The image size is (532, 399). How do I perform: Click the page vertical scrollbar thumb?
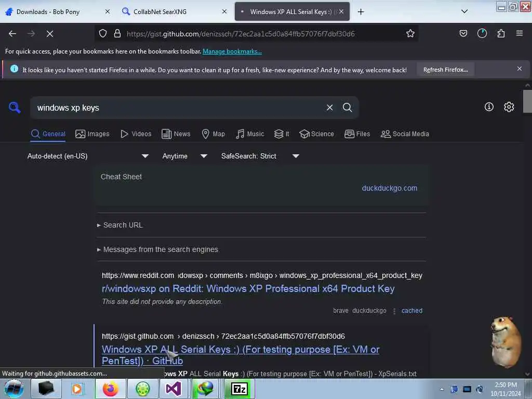click(x=527, y=101)
